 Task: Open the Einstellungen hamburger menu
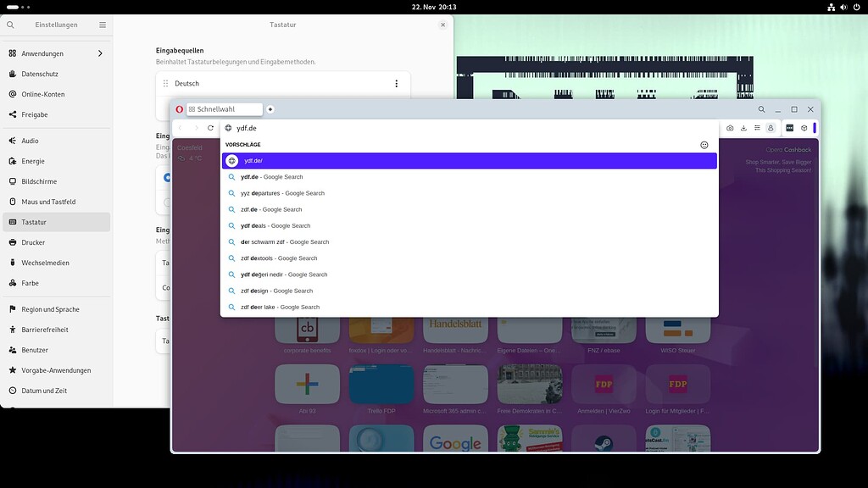[x=103, y=25]
